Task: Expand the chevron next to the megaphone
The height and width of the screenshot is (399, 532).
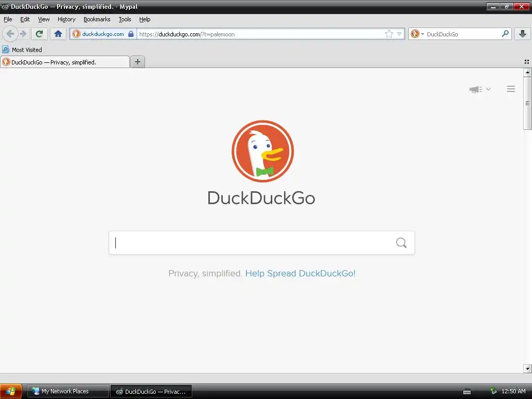Action: click(488, 89)
